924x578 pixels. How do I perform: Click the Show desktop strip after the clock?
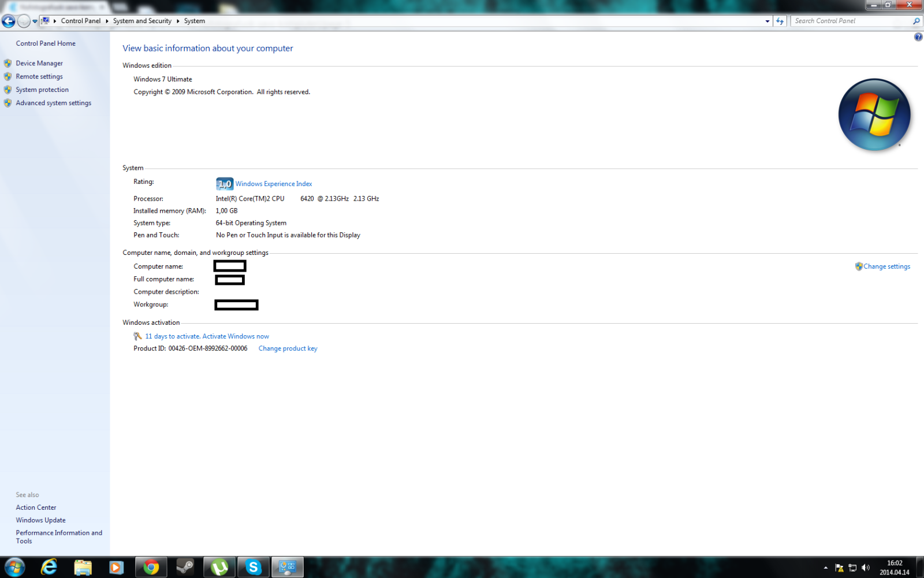[x=920, y=568]
